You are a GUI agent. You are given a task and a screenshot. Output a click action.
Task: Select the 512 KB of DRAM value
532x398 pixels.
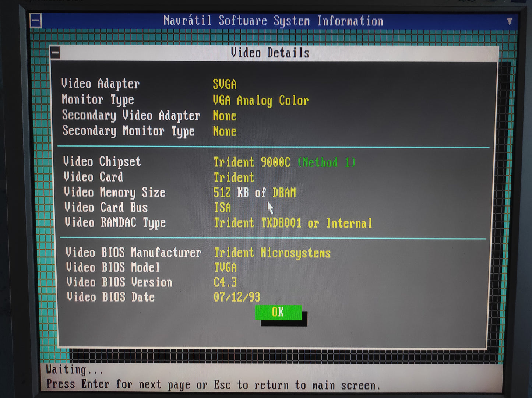pyautogui.click(x=254, y=193)
